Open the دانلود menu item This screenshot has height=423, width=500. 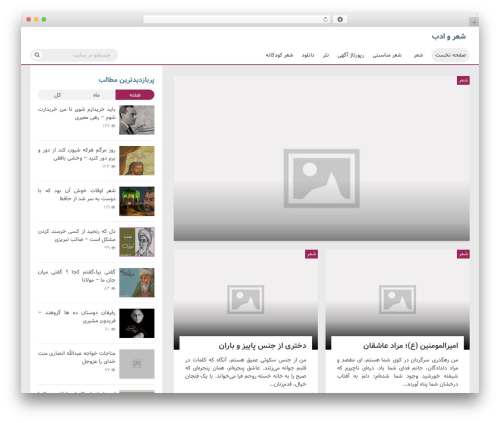point(308,55)
